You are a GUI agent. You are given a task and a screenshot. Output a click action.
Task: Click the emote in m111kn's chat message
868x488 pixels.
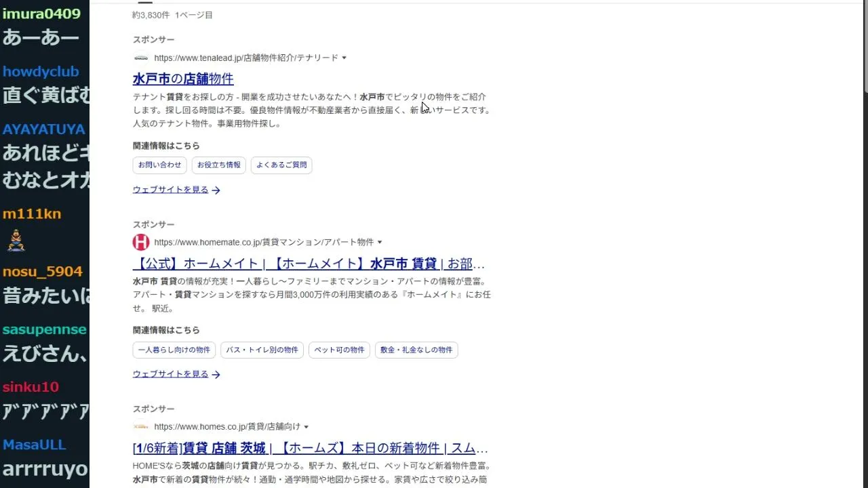click(16, 240)
